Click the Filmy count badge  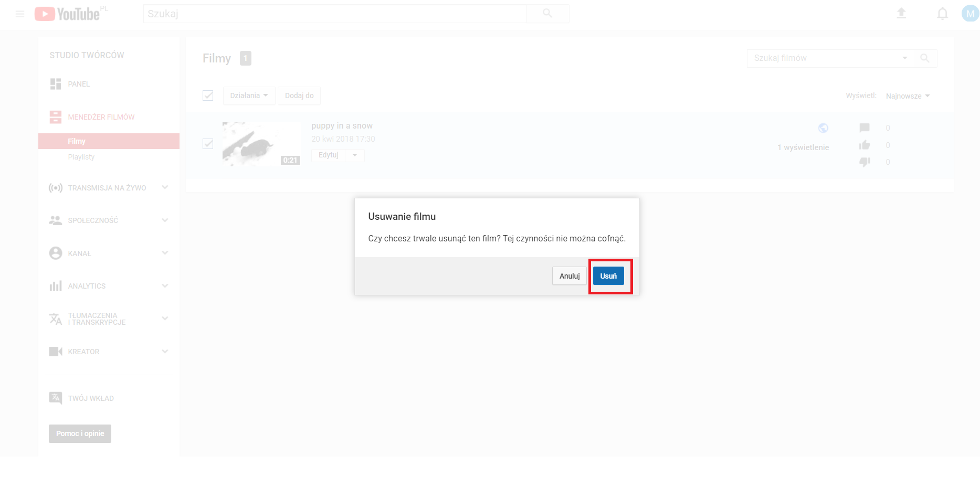(246, 58)
